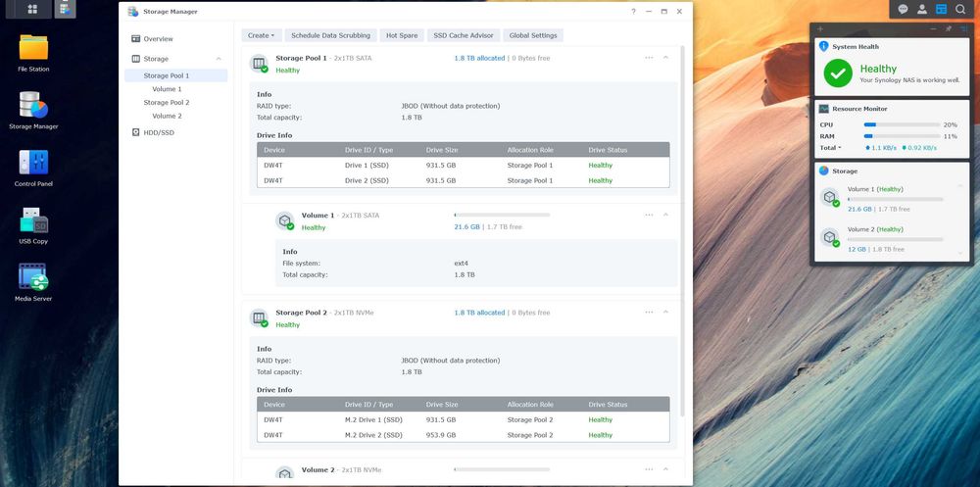Screen dimensions: 980x487
Task: Click RAM usage bar in Resource Monitor
Action: point(902,136)
